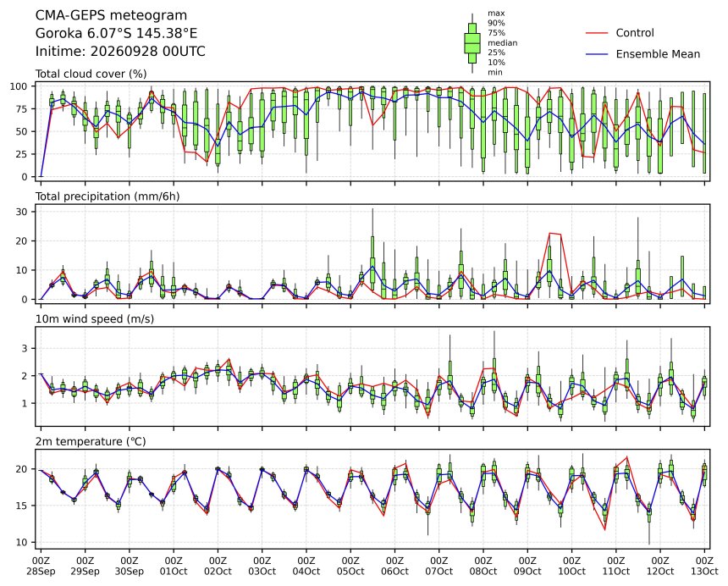This screenshot has width=728, height=586.
Task: Click the 00Z 05Oct time axis label
Action: point(350,566)
